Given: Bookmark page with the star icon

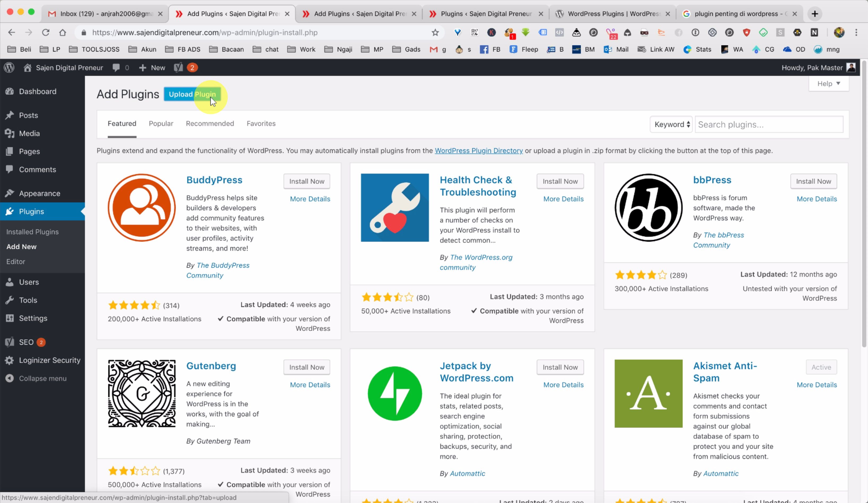Looking at the screenshot, I should coord(435,32).
